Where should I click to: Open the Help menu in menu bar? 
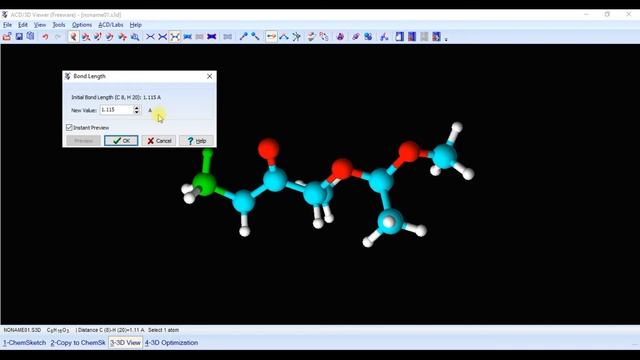pyautogui.click(x=136, y=25)
